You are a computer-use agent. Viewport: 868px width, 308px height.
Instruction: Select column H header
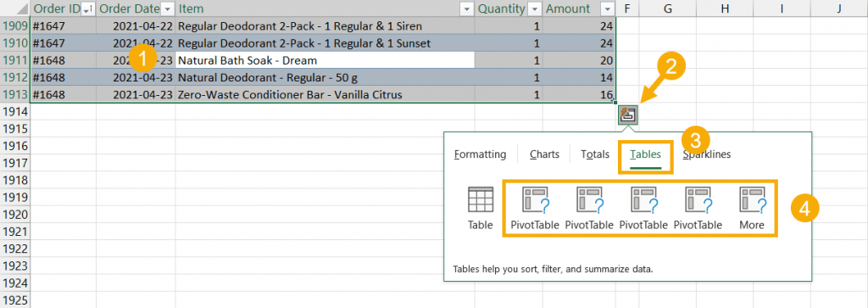(725, 8)
